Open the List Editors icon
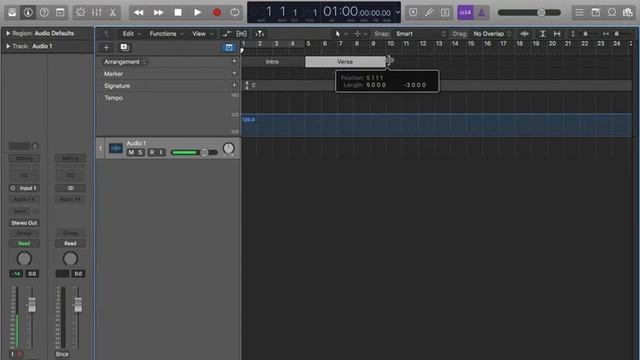The height and width of the screenshot is (360, 640). [x=580, y=12]
